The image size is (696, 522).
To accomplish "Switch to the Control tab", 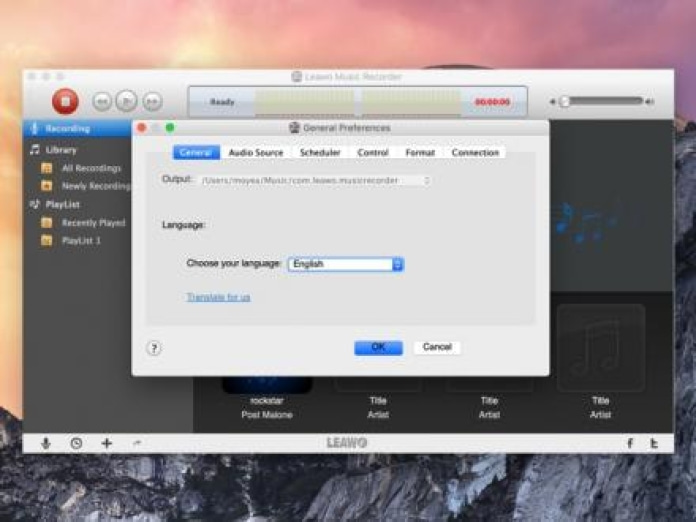I will [x=373, y=152].
